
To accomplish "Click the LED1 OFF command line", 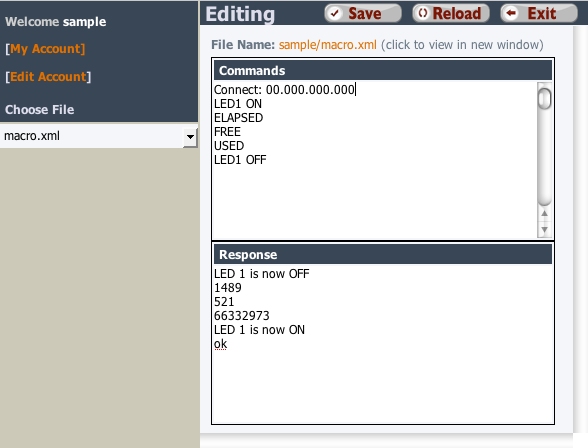I will click(240, 160).
